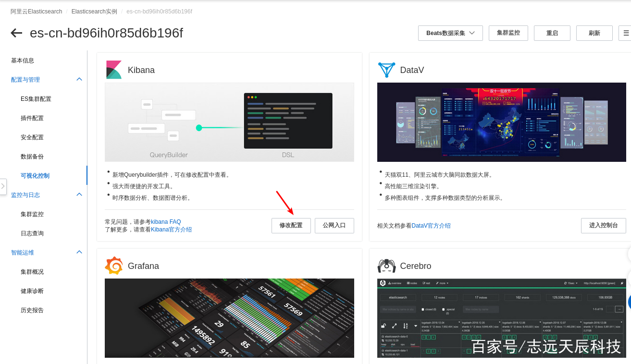Click the text 高性能三维渲染引擎。
Image resolution: width=631 pixels, height=364 pixels.
(412, 186)
